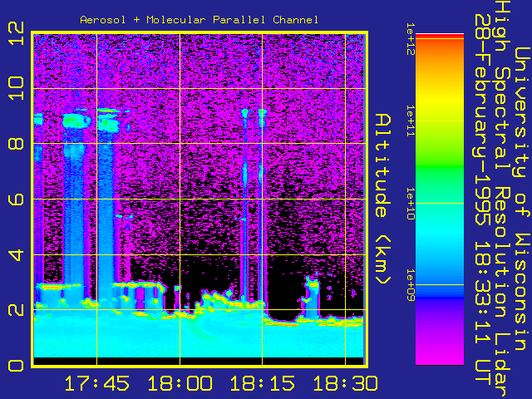Click the '1e+12' colorbar label
The image size is (532, 399).
[411, 39]
